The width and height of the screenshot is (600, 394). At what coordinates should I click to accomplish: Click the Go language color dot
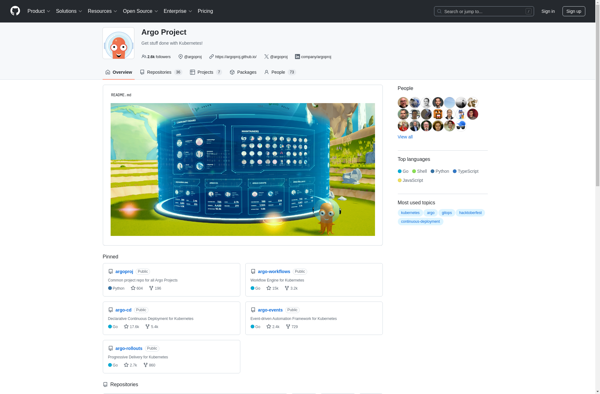click(399, 171)
